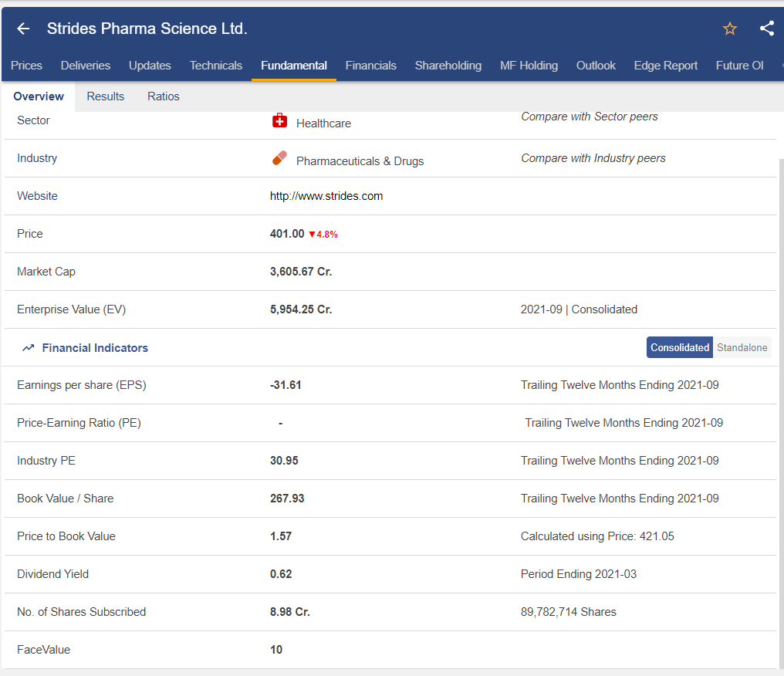784x676 pixels.
Task: Click the Financial Indicators trend icon
Action: click(28, 347)
